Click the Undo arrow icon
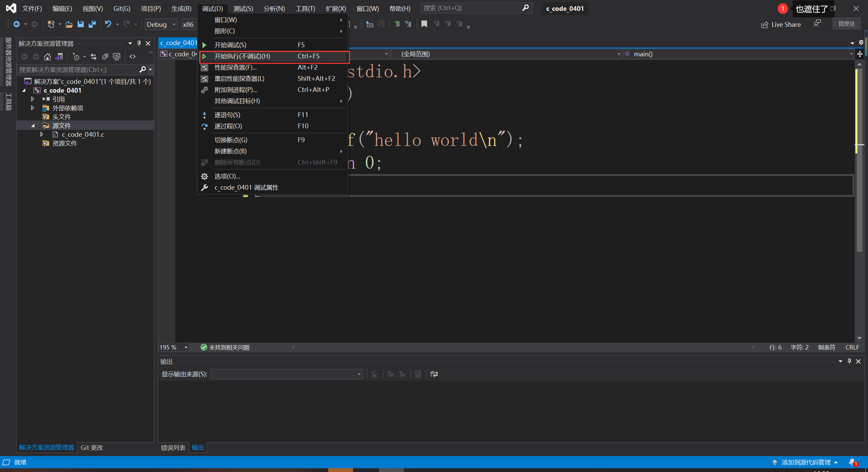This screenshot has width=868, height=472. click(108, 24)
